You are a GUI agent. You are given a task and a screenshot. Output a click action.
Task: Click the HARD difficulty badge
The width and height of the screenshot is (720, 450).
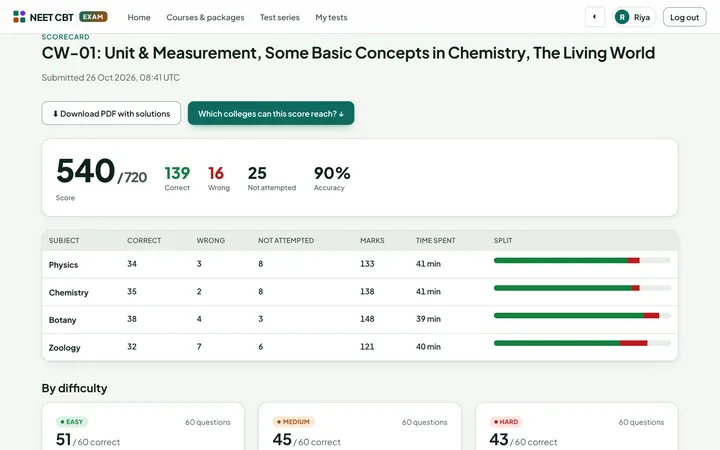coord(506,422)
